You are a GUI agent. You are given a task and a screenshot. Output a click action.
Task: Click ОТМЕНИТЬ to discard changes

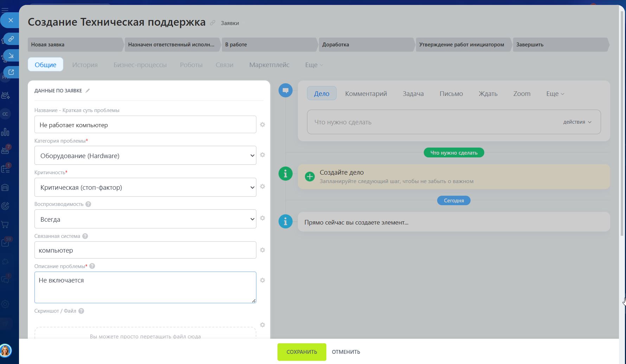click(x=346, y=352)
